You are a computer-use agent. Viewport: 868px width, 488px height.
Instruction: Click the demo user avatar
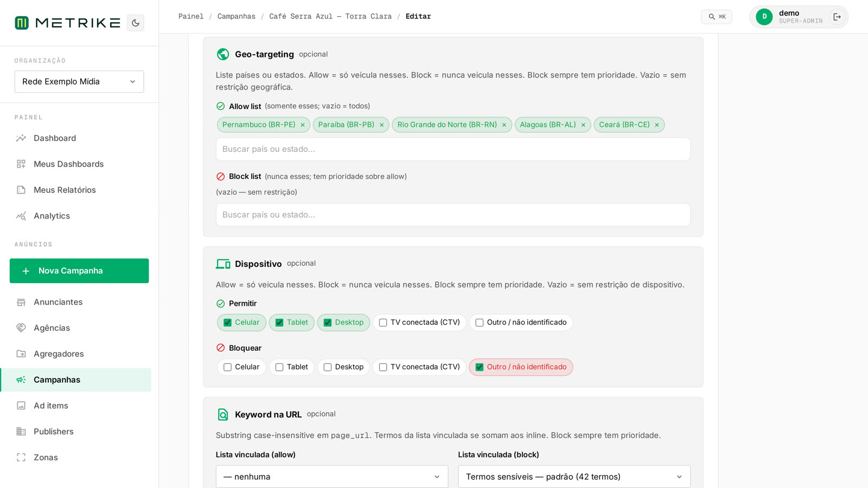764,17
